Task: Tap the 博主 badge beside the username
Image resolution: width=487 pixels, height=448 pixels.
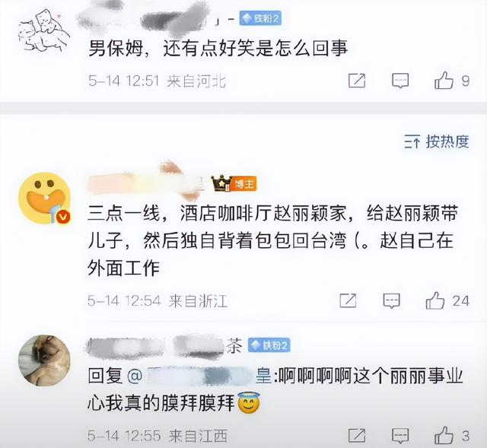Action: coord(245,184)
